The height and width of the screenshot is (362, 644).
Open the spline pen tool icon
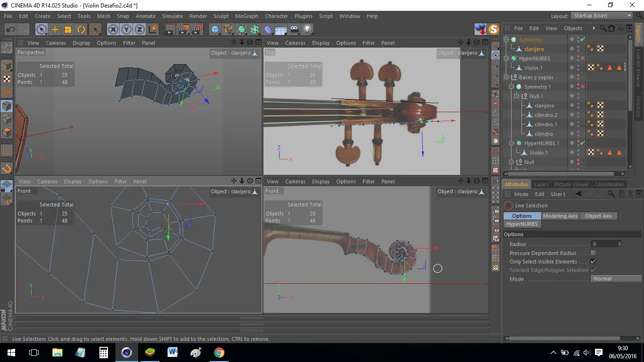pyautogui.click(x=229, y=29)
